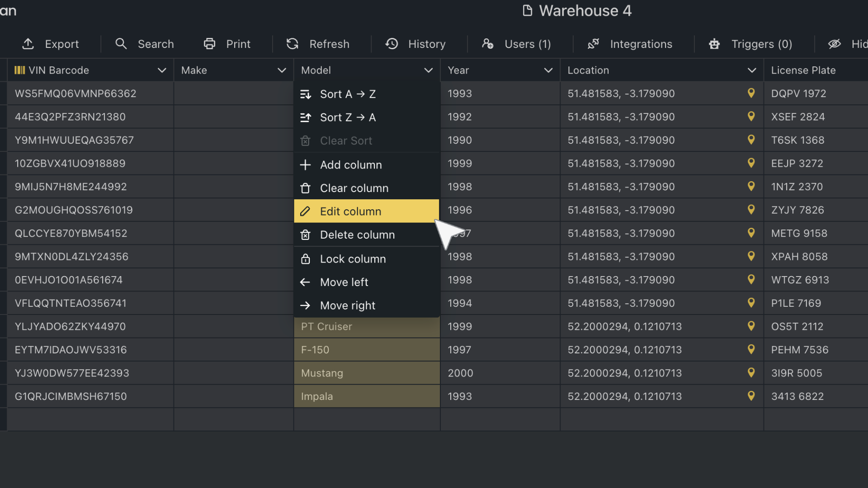Screen dimensions: 868x488
Task: Open the Location column dropdown arrow
Action: [751, 70]
